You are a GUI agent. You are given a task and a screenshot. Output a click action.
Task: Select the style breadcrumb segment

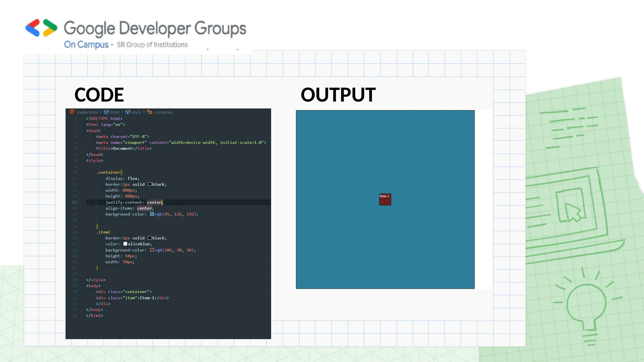coord(136,112)
